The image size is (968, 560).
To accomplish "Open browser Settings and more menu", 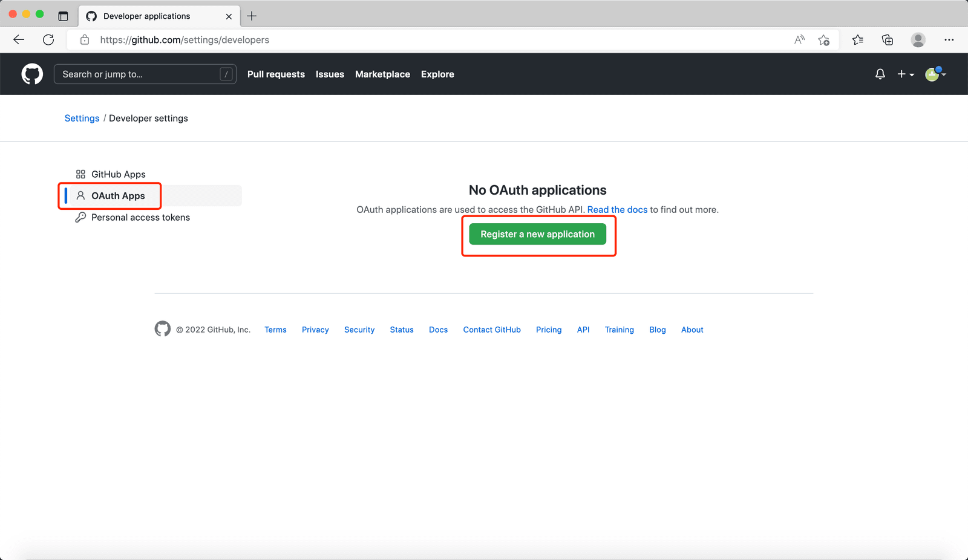I will click(x=949, y=40).
